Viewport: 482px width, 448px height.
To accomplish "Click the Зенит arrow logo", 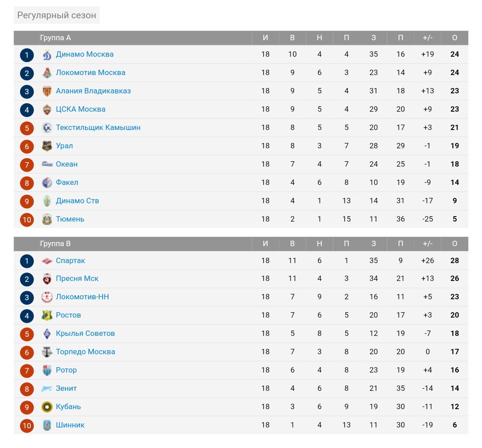I will pos(47,389).
